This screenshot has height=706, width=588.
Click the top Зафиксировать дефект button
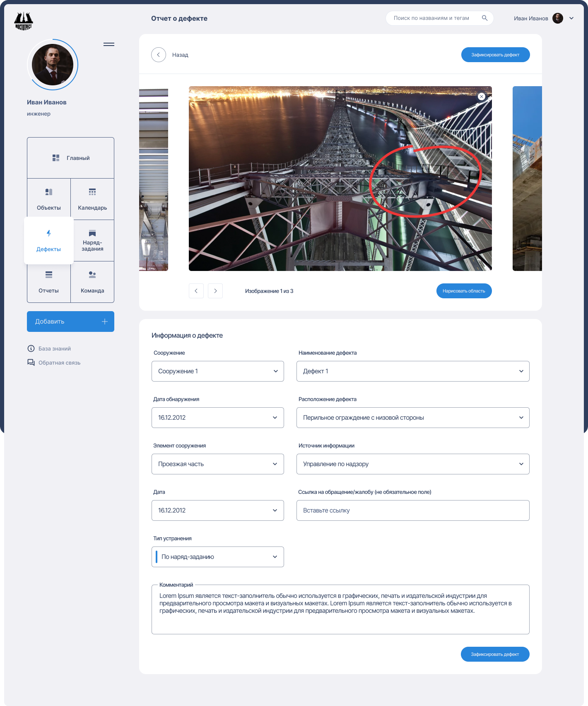(x=496, y=55)
